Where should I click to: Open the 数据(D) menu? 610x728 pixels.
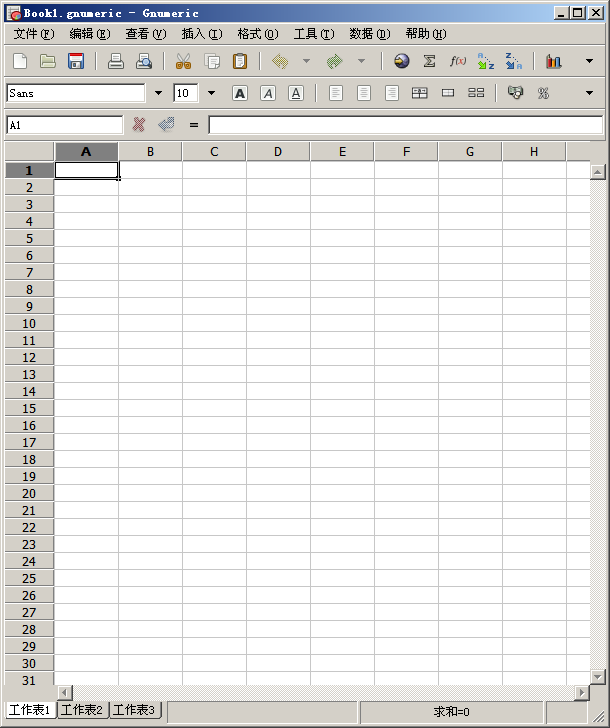click(370, 34)
